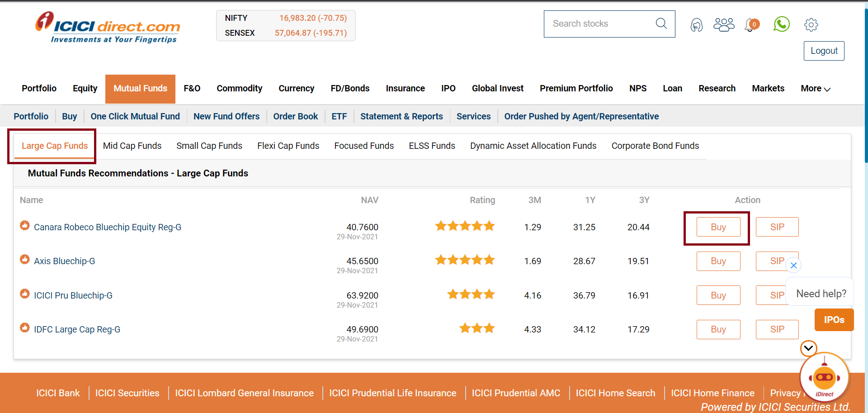Image resolution: width=868 pixels, height=413 pixels.
Task: Switch to ELSS Funds tab
Action: [432, 146]
